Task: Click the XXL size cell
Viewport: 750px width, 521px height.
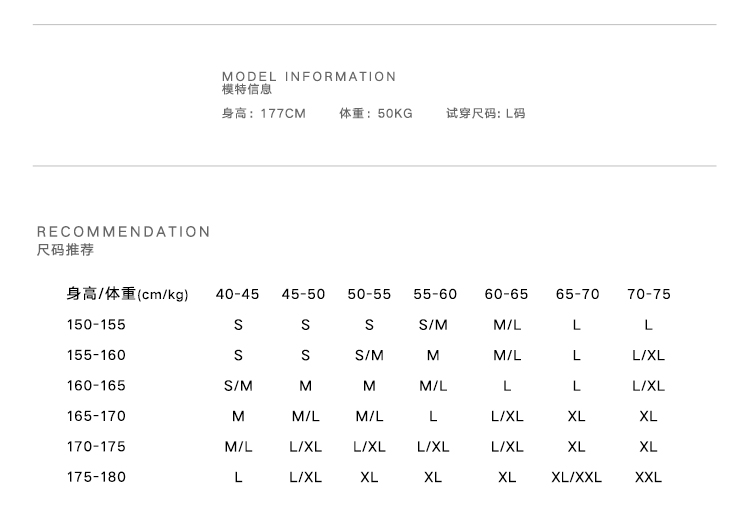Action: [x=648, y=477]
